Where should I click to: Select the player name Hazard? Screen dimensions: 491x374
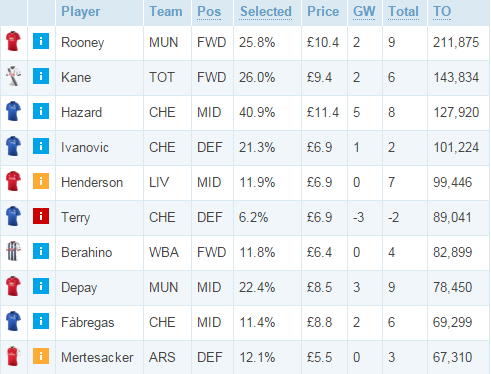(x=81, y=112)
